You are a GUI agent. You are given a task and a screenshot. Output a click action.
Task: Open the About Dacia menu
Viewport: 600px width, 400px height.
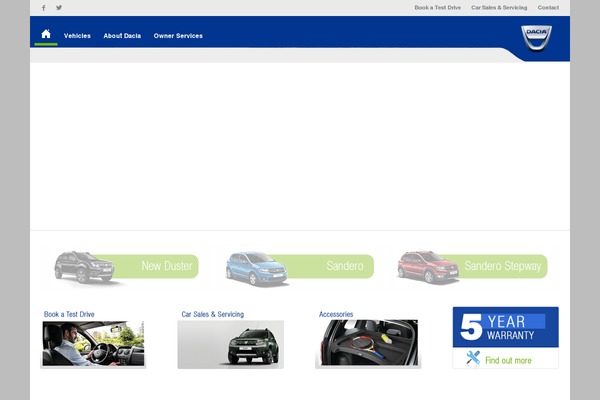click(x=122, y=36)
